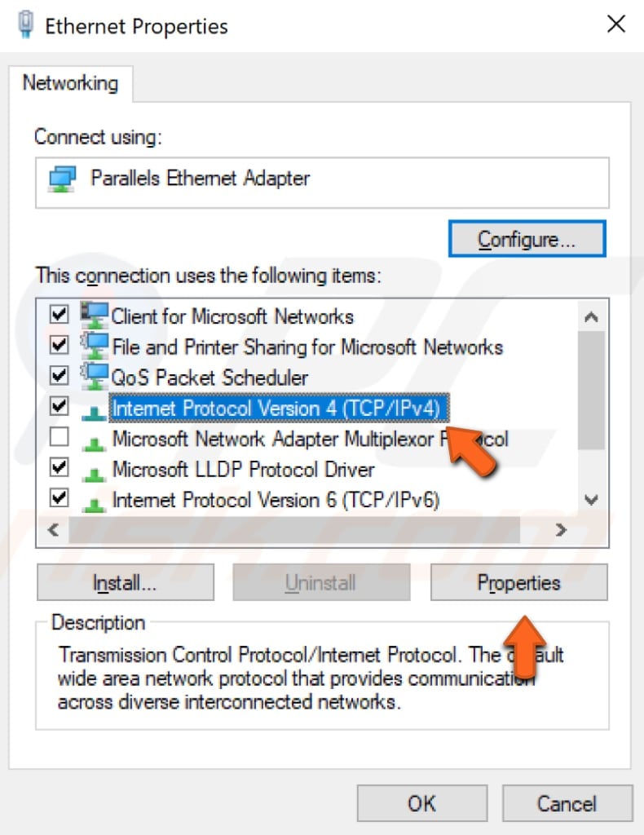This screenshot has width=644, height=835.
Task: Click the scrollbar down arrow
Action: coord(590,500)
